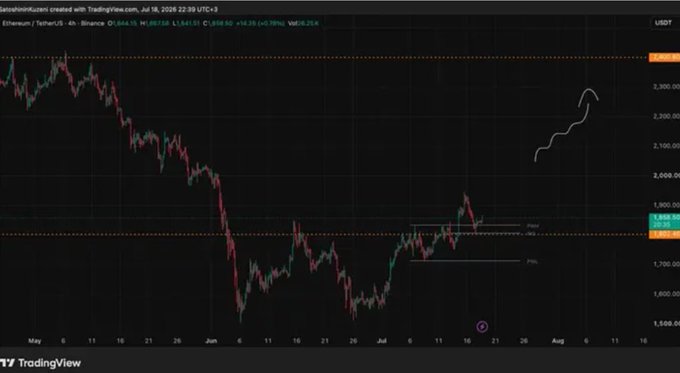Click the close price value after 'C'
The height and width of the screenshot is (373, 680).
220,23
